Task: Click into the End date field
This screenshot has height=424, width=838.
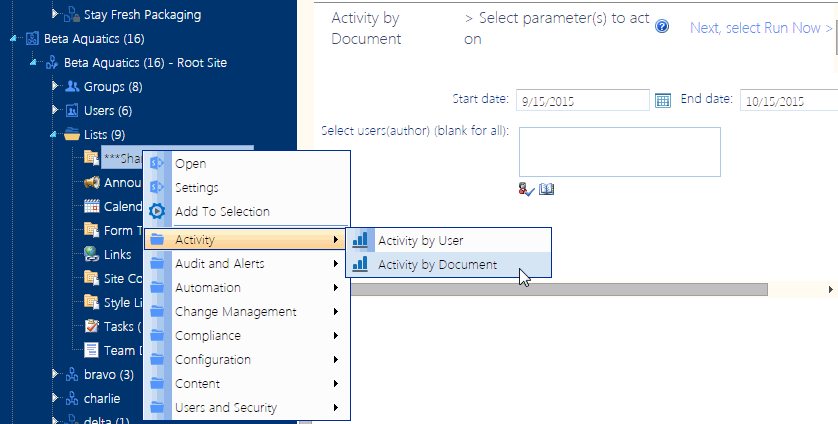Action: tap(789, 101)
